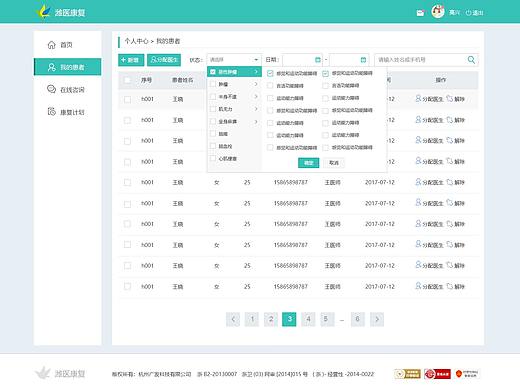
Task: Click the end date input field
Action: 349,60
